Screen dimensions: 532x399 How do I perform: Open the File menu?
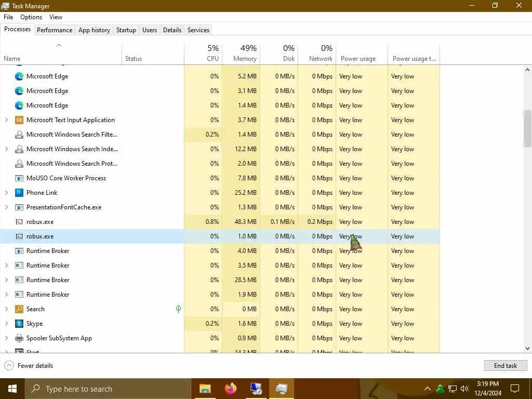point(8,17)
